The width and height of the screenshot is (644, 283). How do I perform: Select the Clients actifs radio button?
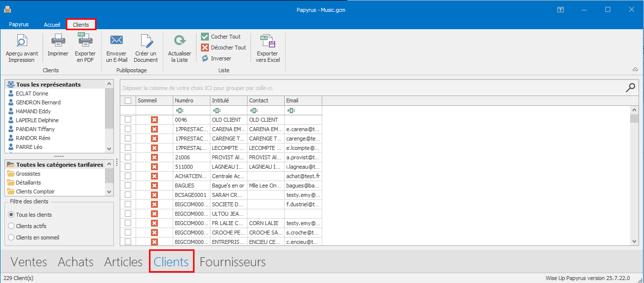click(x=11, y=226)
